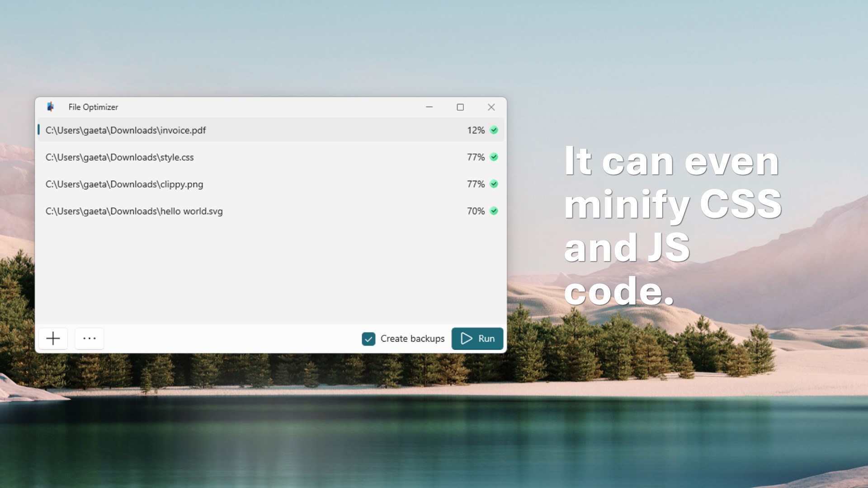Viewport: 868px width, 488px height.
Task: Click the Create backups label text
Action: point(412,338)
